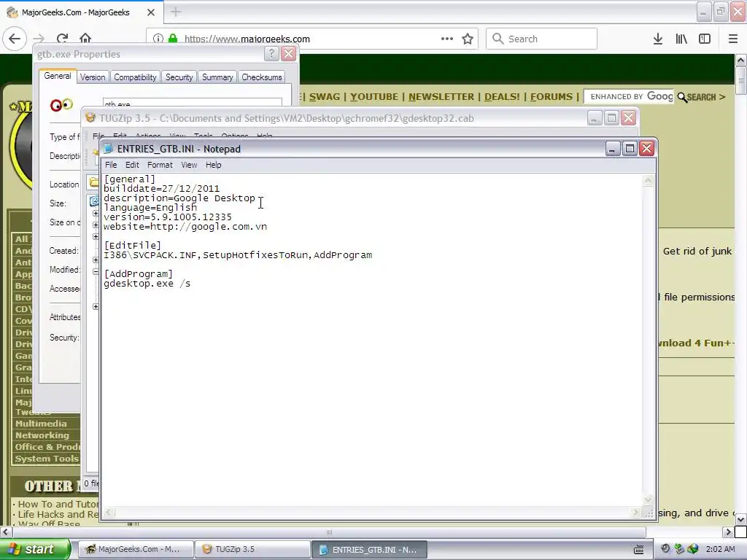Collapse the expanded minus node in TUGZip tree
Image resolution: width=747 pixels, height=560 pixels.
click(96, 272)
